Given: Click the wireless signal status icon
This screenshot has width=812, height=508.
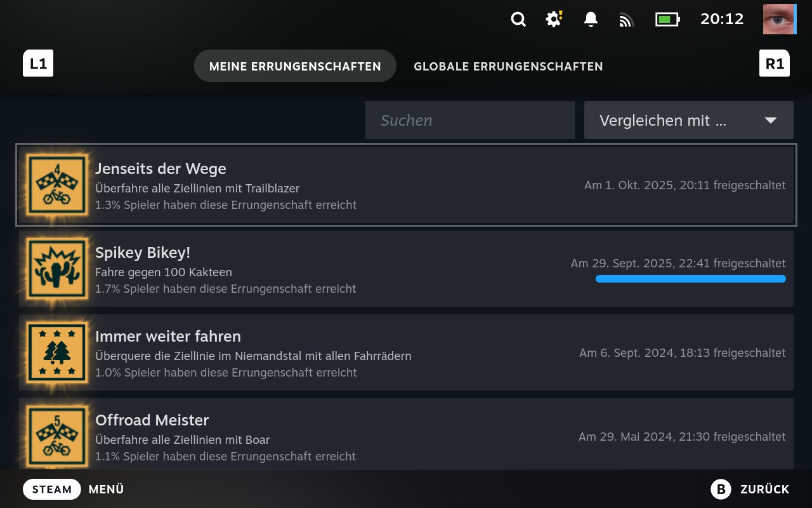Looking at the screenshot, I should [626, 20].
